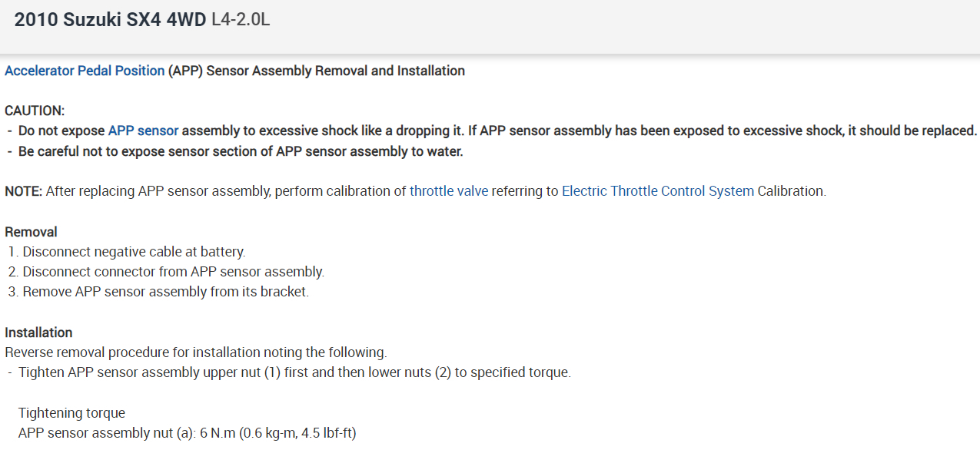Viewport: 980px width, 473px height.
Task: Click the 2010 Suzuki SX4 4WD title
Action: coord(110,21)
